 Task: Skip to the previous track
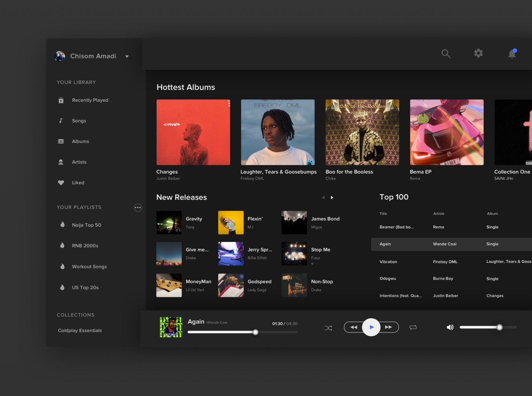point(353,327)
